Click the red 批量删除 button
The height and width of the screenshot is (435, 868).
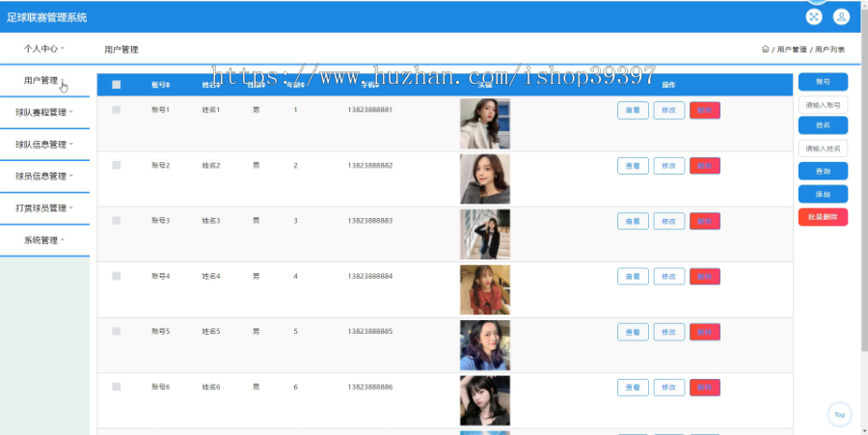823,217
